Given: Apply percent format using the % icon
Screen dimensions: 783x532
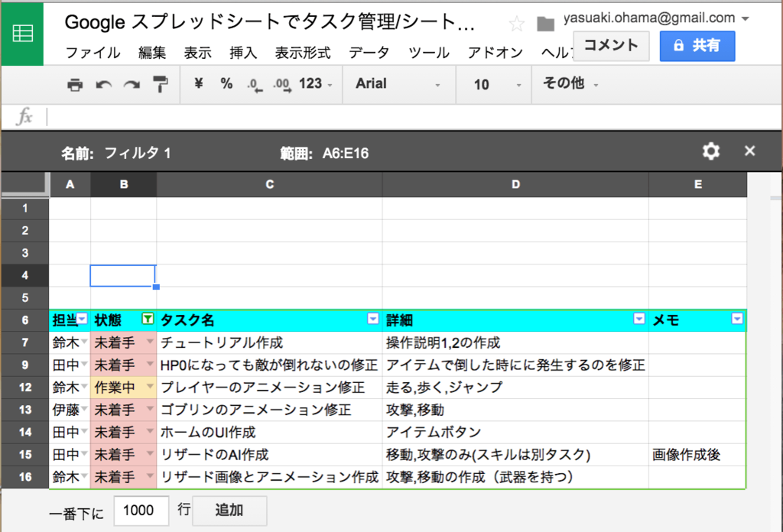Looking at the screenshot, I should click(x=226, y=84).
